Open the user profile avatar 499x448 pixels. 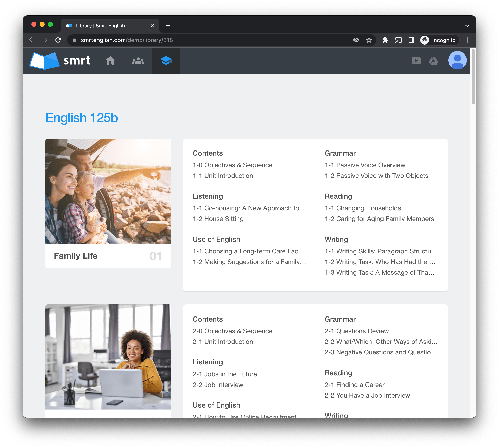coord(457,60)
